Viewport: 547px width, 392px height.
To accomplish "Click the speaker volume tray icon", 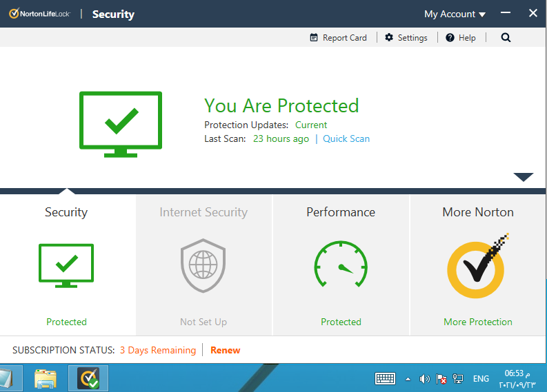I will 425,379.
